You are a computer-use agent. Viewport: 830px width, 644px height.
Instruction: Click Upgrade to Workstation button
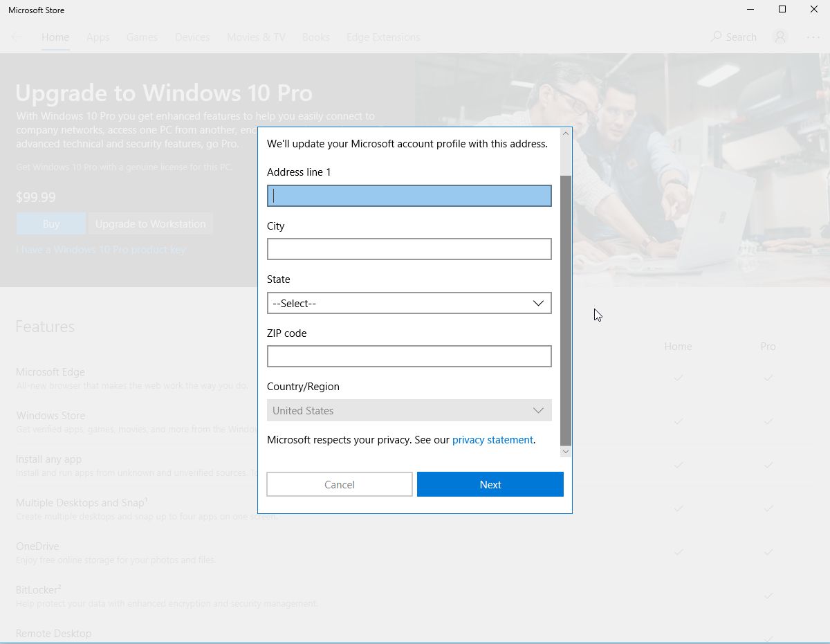pos(150,224)
